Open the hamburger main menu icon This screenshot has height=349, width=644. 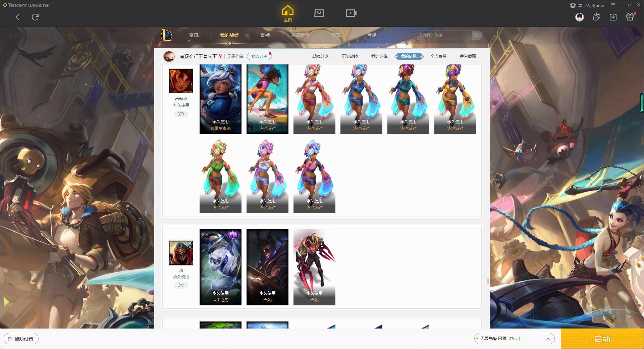click(613, 5)
